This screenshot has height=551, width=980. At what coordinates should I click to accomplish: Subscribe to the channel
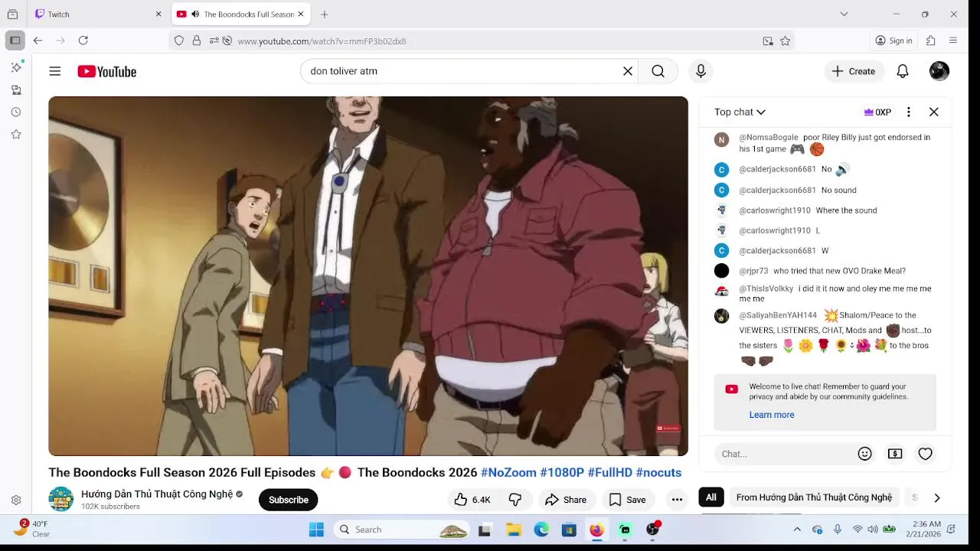pos(289,500)
